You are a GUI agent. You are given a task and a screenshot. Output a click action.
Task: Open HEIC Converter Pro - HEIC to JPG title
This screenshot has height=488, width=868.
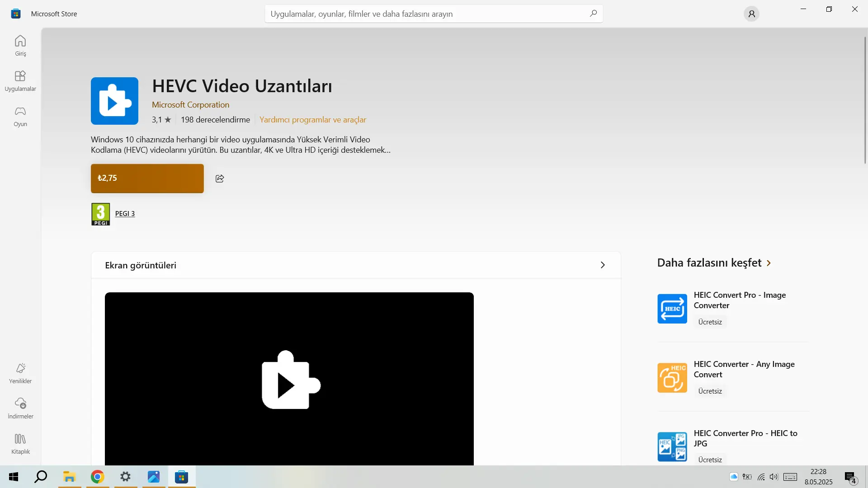pyautogui.click(x=745, y=438)
